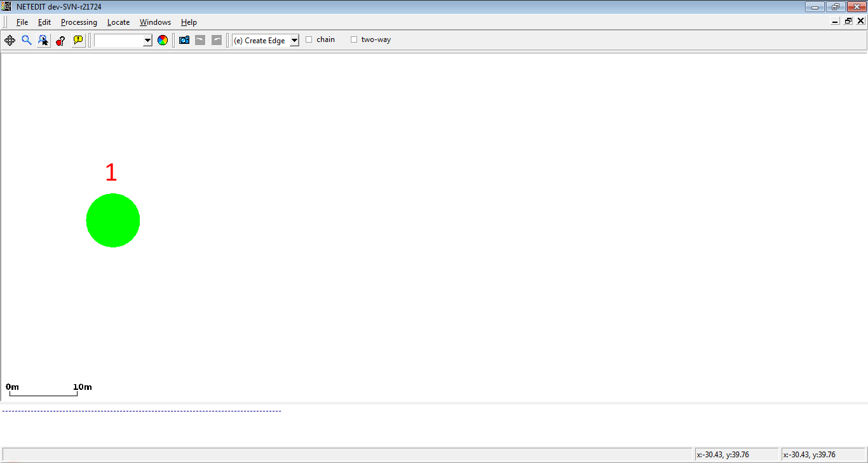Minimize the inner document window
868x463 pixels.
point(836,21)
